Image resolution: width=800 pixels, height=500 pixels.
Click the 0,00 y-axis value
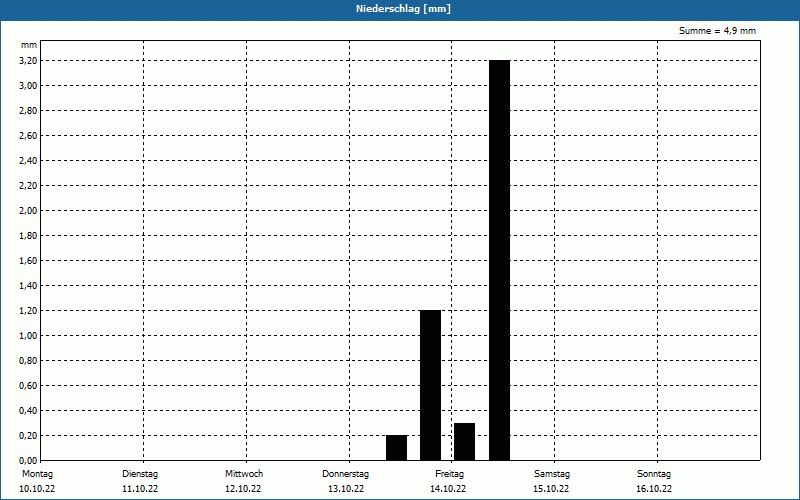pos(28,461)
